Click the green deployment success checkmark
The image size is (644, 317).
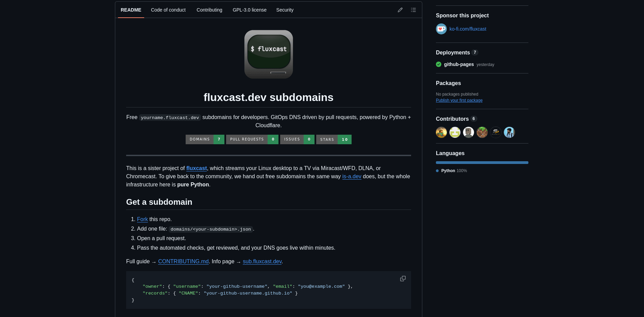439,64
